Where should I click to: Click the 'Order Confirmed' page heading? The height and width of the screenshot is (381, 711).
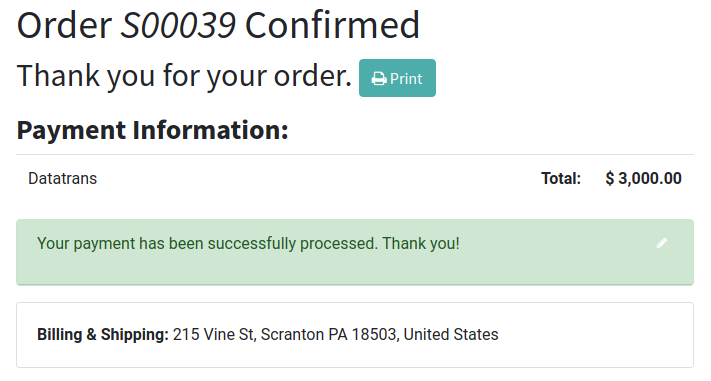coord(218,25)
